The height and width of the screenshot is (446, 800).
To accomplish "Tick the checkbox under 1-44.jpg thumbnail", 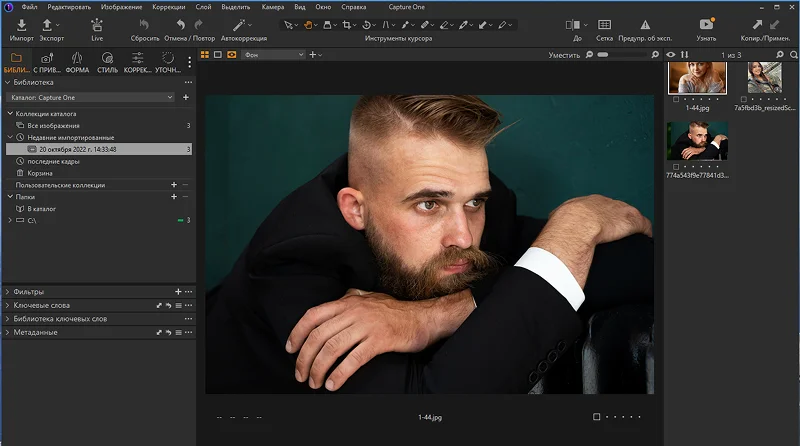I will (x=677, y=99).
